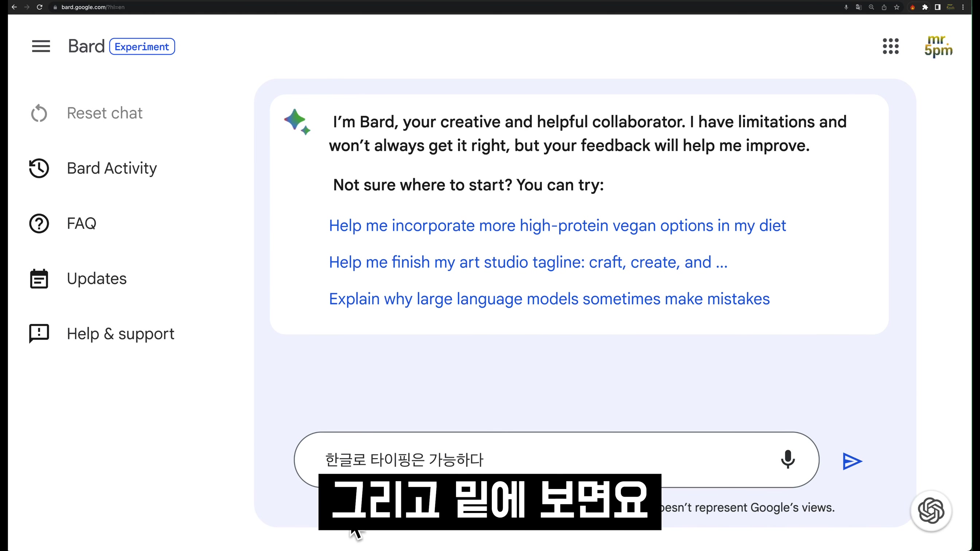This screenshot has height=551, width=980.
Task: Open Updates from sidebar
Action: [97, 279]
